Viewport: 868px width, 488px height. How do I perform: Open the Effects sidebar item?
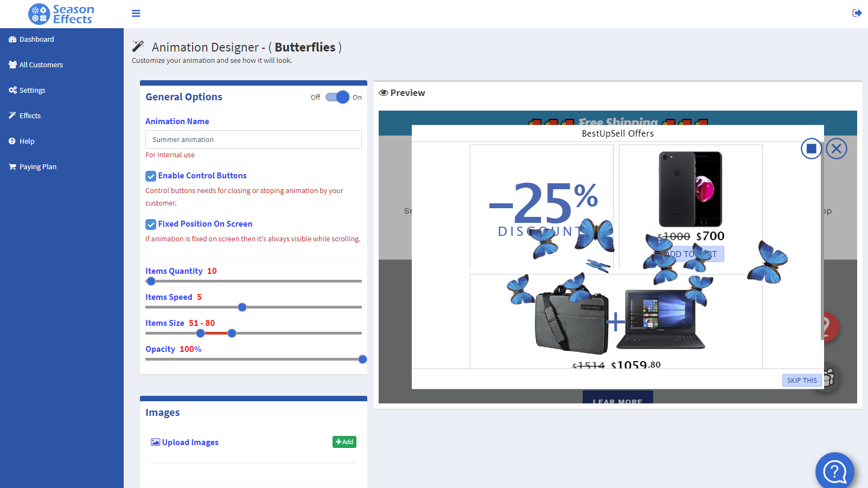point(30,116)
